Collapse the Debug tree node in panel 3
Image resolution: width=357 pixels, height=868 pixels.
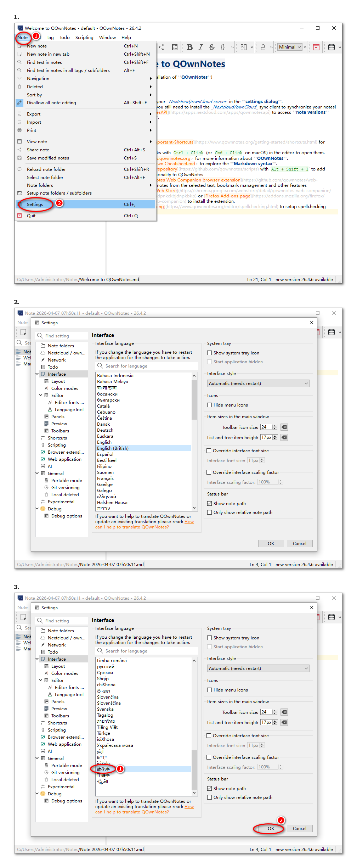tap(37, 794)
